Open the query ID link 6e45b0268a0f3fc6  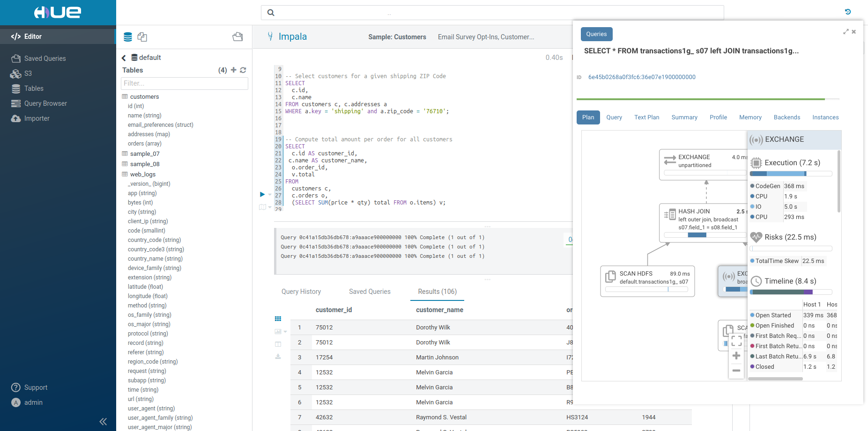(x=642, y=77)
